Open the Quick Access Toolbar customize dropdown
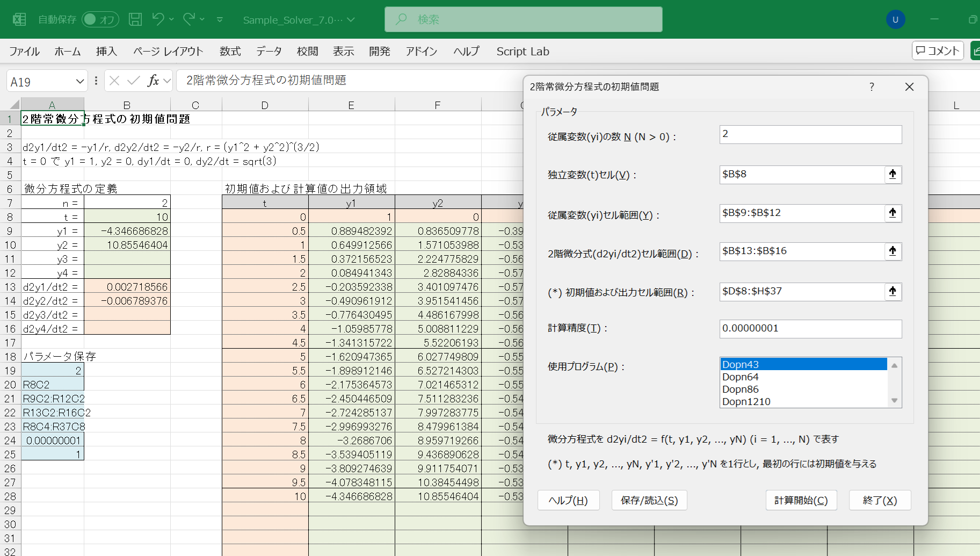The height and width of the screenshot is (556, 980). coord(220,20)
